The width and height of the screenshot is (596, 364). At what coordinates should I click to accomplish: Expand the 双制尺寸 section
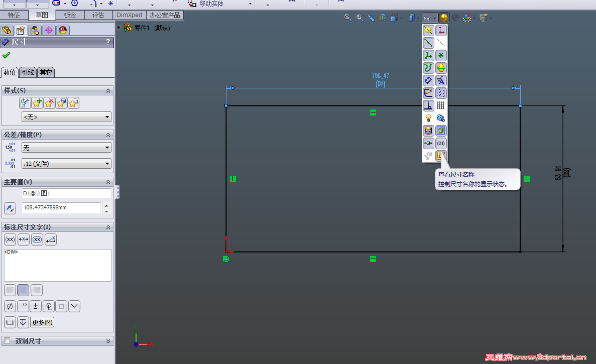[108, 341]
